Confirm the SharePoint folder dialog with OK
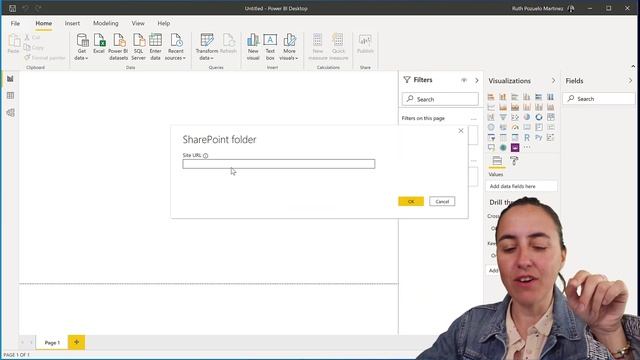640x360 pixels. pos(411,201)
